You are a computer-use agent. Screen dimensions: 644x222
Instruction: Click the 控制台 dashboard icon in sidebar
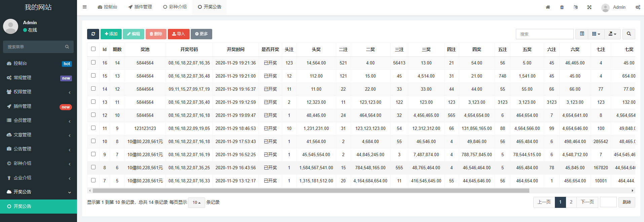(9, 63)
